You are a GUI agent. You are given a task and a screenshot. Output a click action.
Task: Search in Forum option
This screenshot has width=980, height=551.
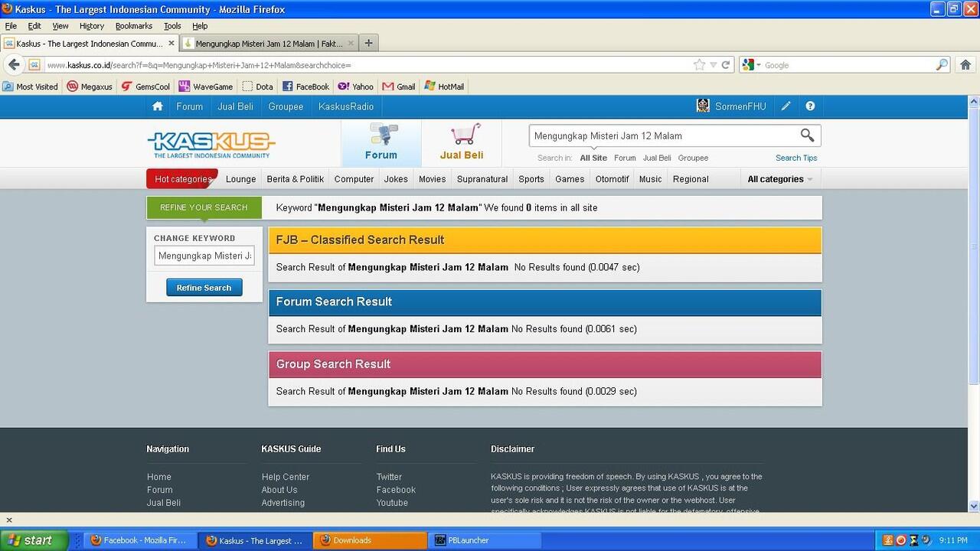point(625,158)
